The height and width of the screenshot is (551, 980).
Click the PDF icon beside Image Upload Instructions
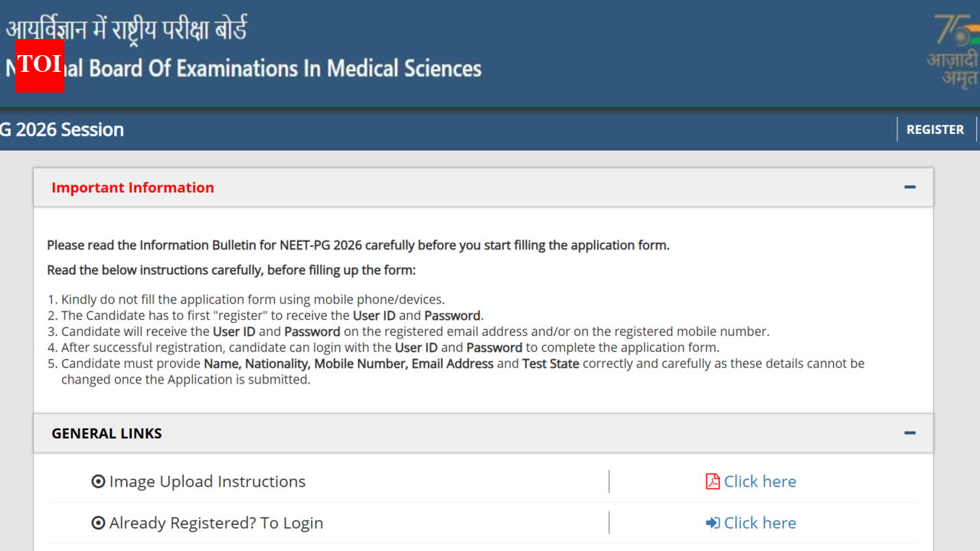[713, 481]
